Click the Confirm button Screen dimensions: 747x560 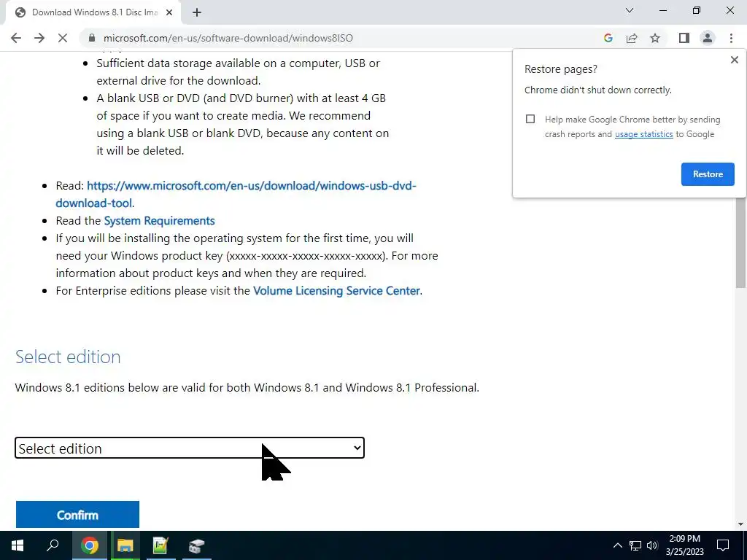(x=77, y=515)
